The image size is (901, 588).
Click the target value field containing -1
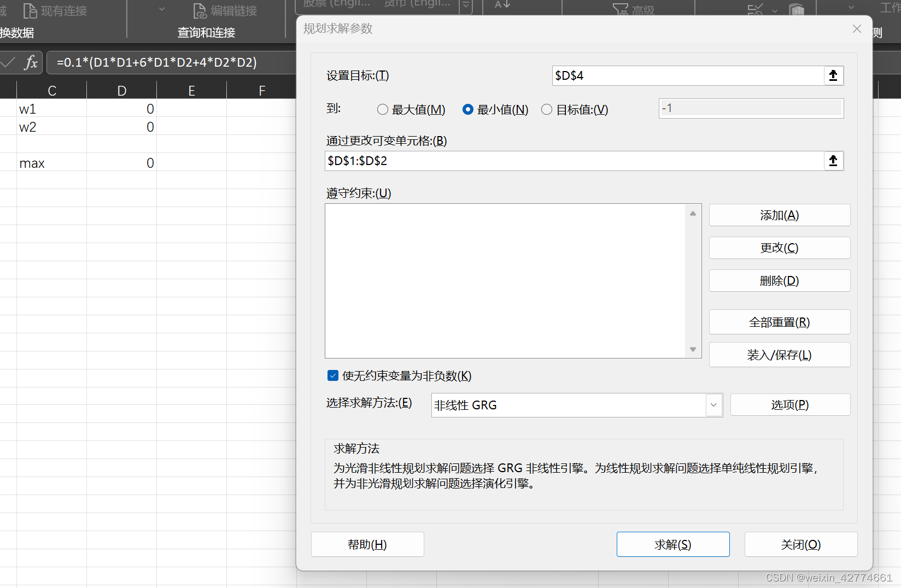tap(751, 108)
